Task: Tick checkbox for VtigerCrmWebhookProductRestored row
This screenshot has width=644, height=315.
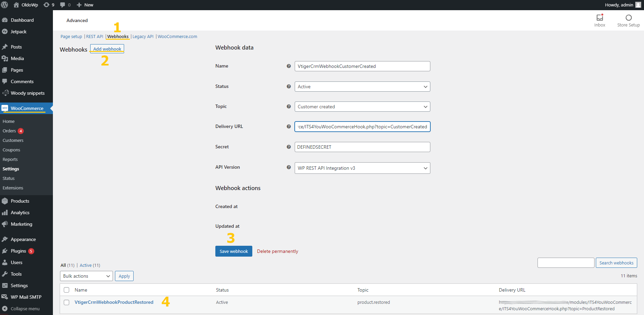Action: (x=66, y=302)
